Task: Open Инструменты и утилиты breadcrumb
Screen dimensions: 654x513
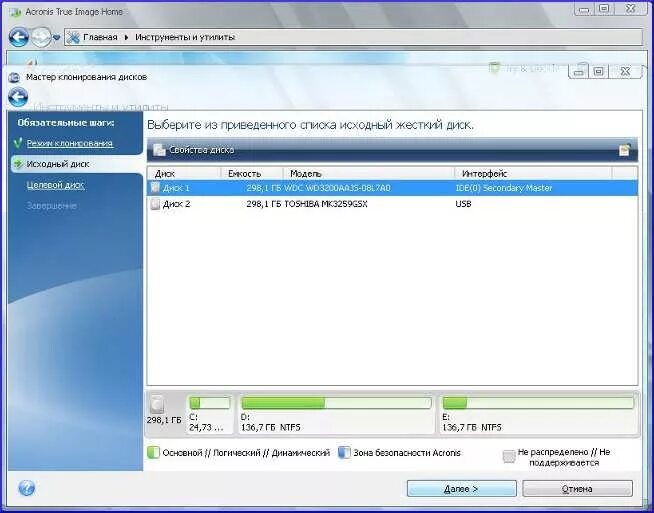Action: [185, 38]
